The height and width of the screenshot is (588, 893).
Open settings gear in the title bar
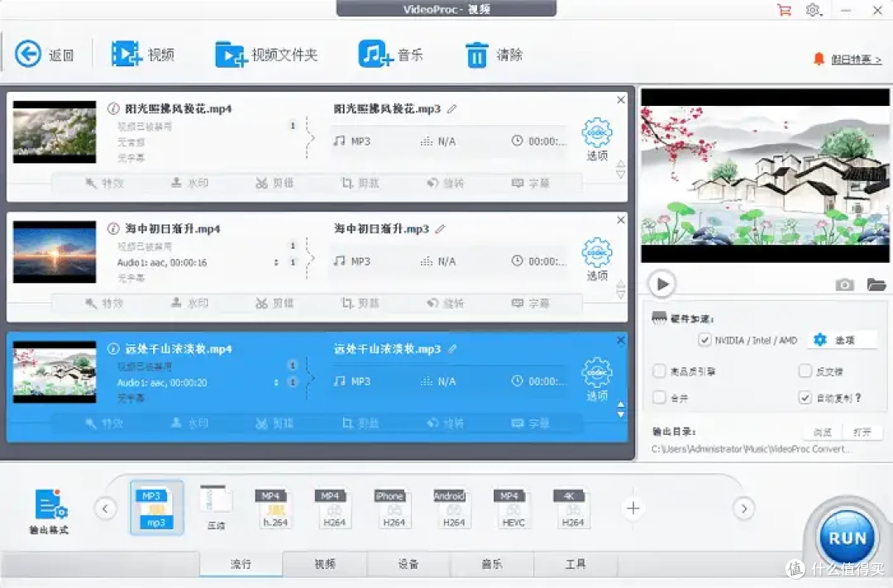tap(814, 10)
